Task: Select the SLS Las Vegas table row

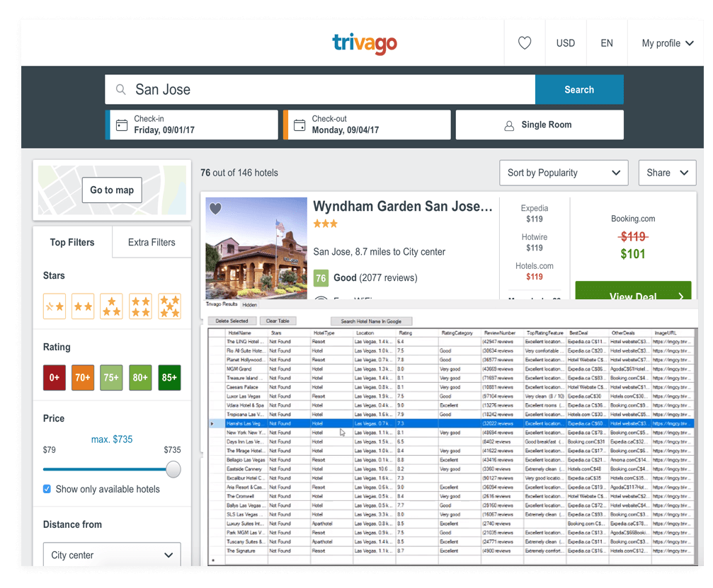Action: pos(451,514)
